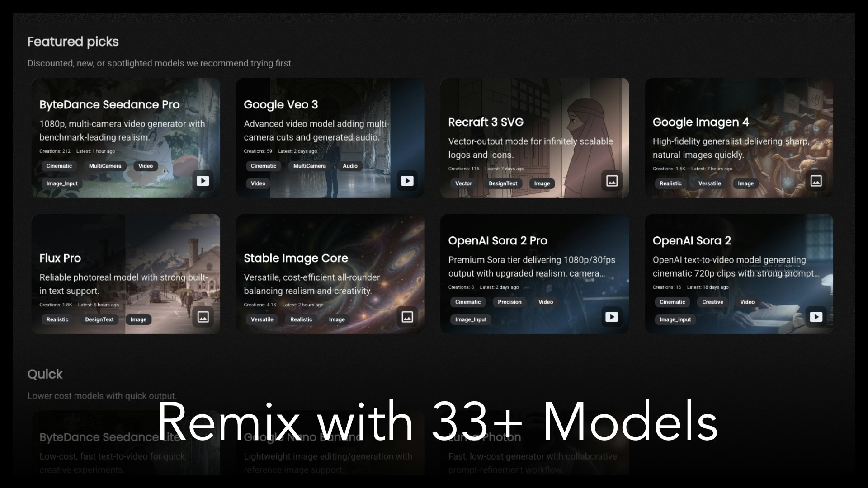
Task: Click "Creations: 115" on Recraft 3 SVG card
Action: tap(463, 169)
